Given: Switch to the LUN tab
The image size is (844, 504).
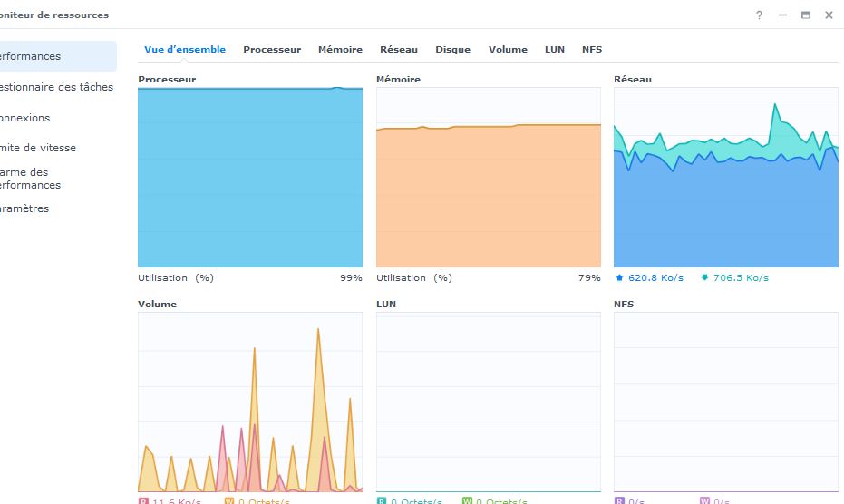Looking at the screenshot, I should click(555, 50).
